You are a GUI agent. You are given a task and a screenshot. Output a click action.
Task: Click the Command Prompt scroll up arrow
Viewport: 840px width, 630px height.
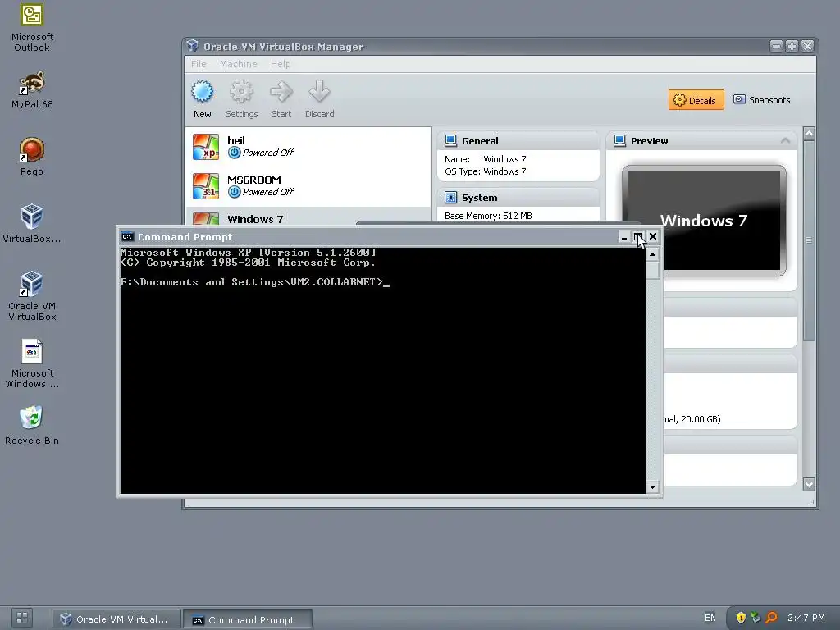652,254
